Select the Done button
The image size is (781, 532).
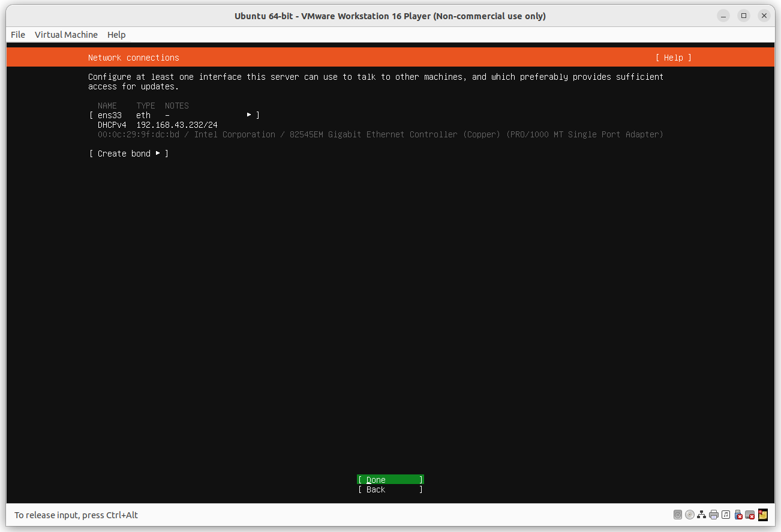pos(390,480)
